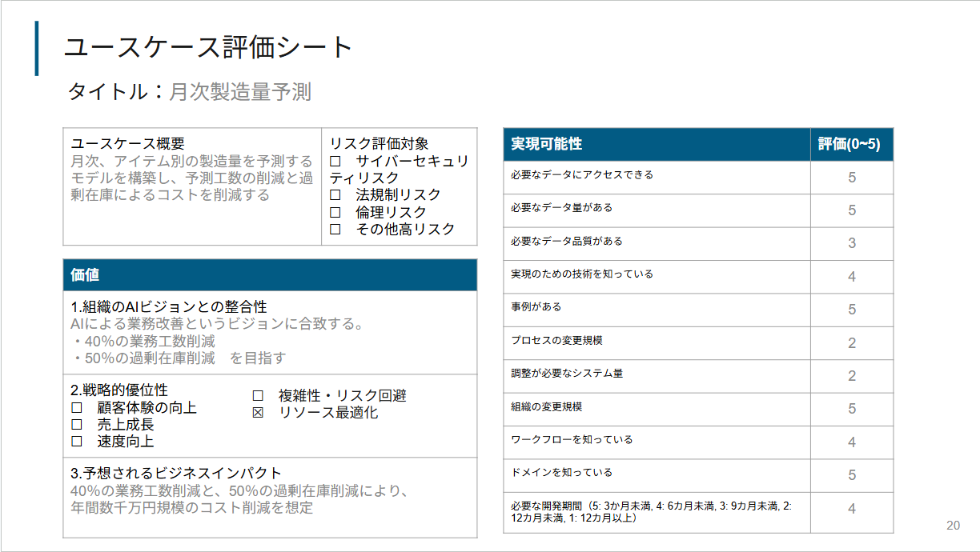Select the score cell for プロセスの変更規模
The width and height of the screenshot is (980, 552).
(x=852, y=343)
